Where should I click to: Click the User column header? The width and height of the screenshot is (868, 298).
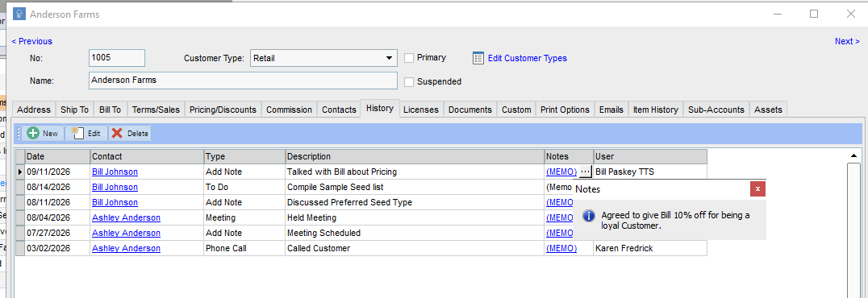650,156
